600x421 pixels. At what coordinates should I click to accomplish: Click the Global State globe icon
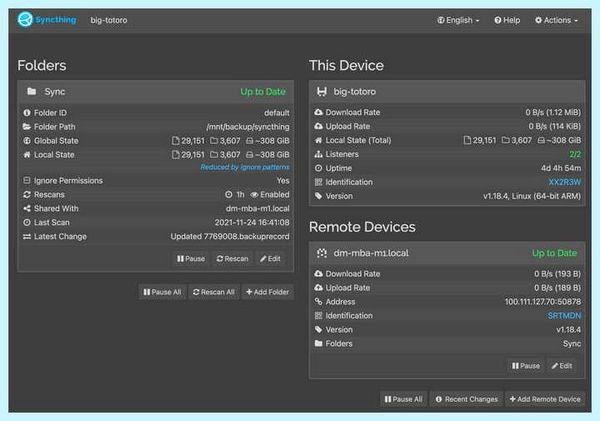[x=27, y=141]
